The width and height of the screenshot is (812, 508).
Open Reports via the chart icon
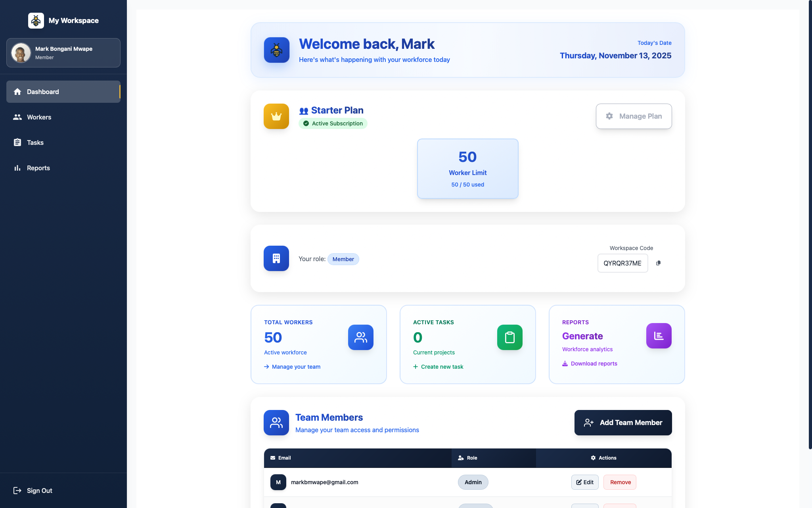tap(18, 167)
